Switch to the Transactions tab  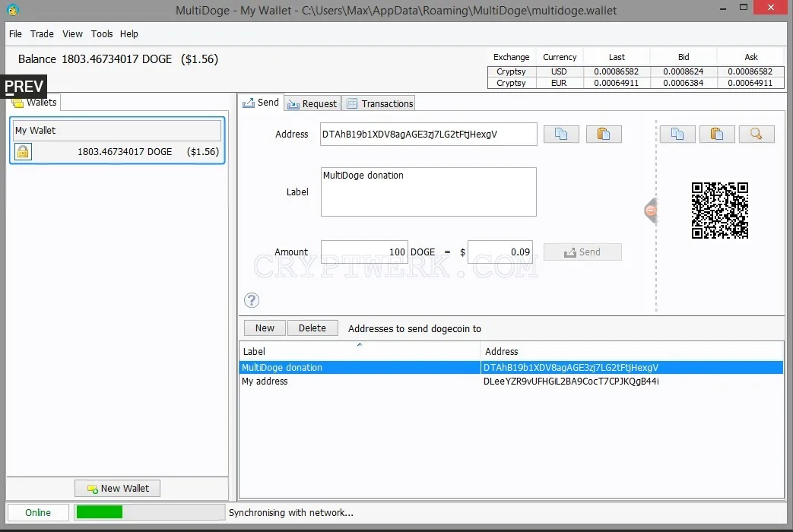[x=380, y=103]
